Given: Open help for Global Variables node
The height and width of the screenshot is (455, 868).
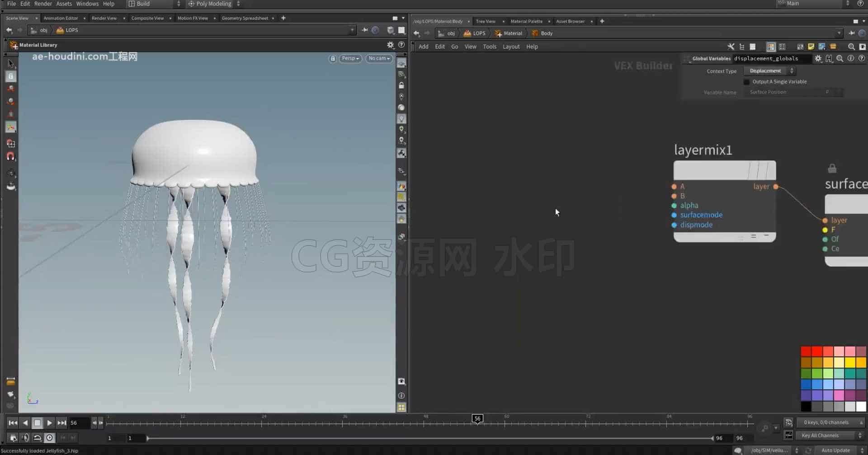Looking at the screenshot, I should pyautogui.click(x=862, y=58).
